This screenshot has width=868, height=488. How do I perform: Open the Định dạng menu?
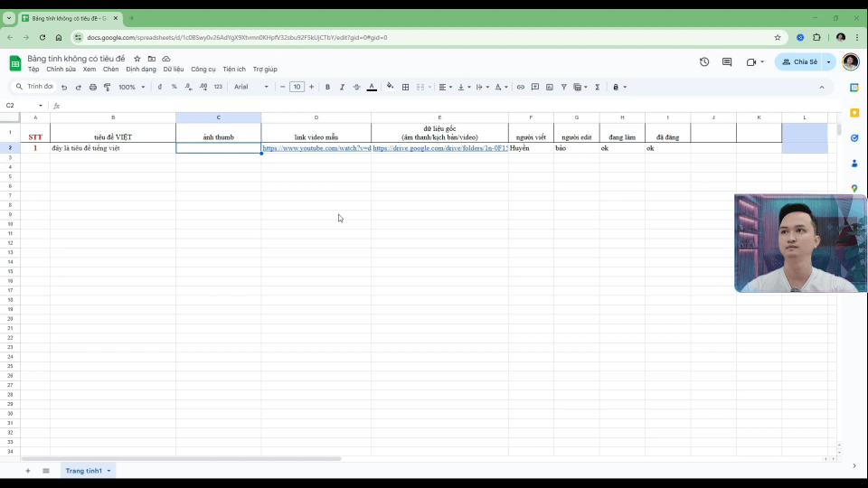[141, 70]
